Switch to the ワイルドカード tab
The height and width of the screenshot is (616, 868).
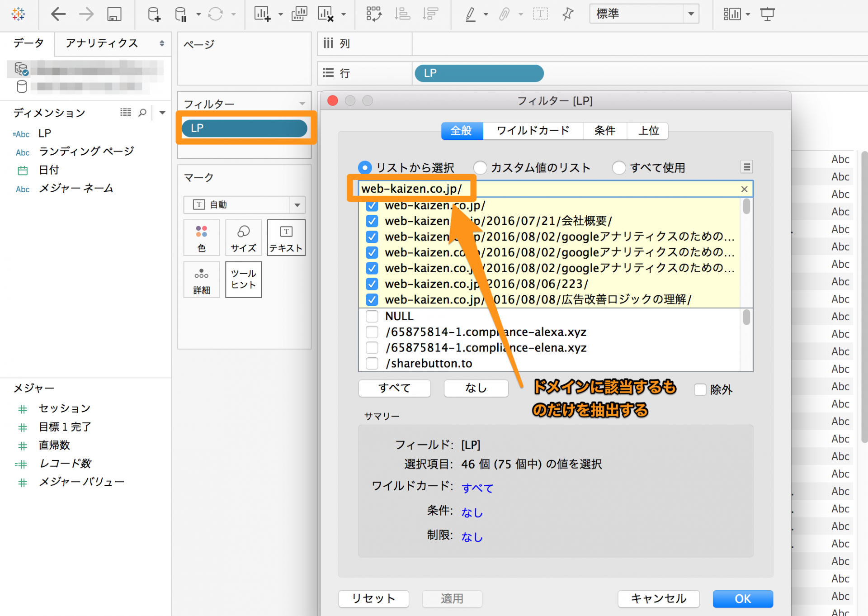pyautogui.click(x=533, y=131)
